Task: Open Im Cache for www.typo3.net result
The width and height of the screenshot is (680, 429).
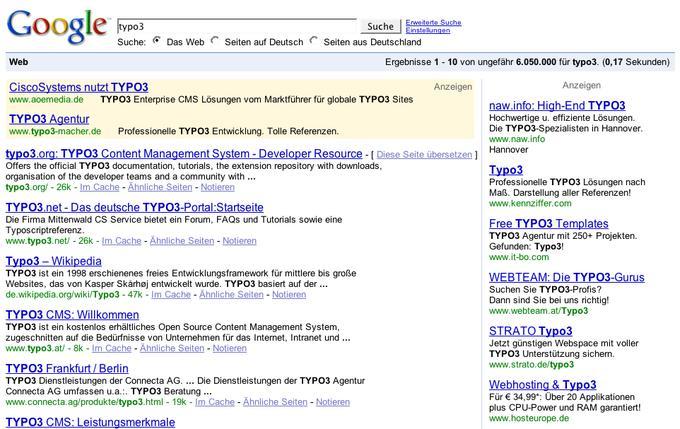Action: tap(121, 241)
